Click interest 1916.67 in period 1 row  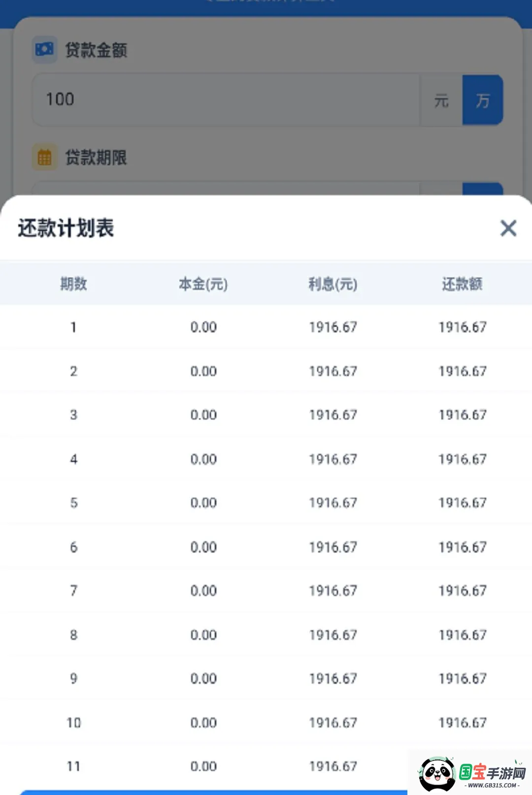pos(333,327)
